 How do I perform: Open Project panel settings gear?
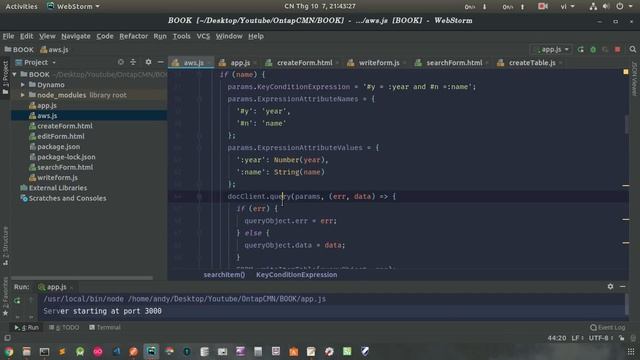pyautogui.click(x=148, y=62)
